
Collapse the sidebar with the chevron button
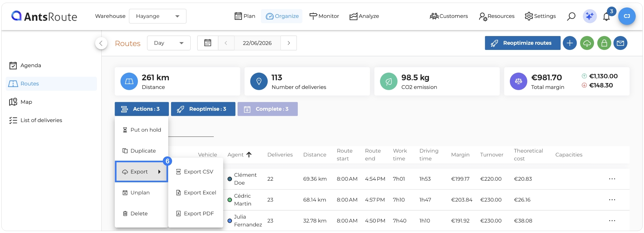(x=101, y=43)
